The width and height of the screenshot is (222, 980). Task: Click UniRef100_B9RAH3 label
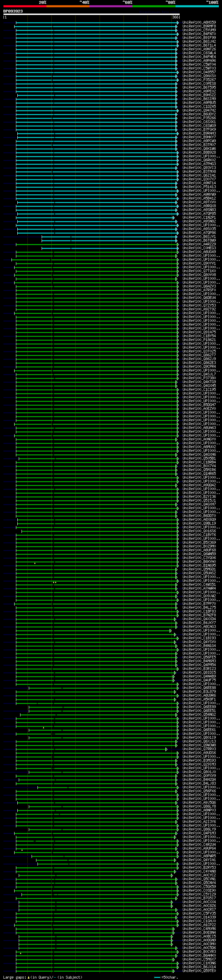[199, 133]
